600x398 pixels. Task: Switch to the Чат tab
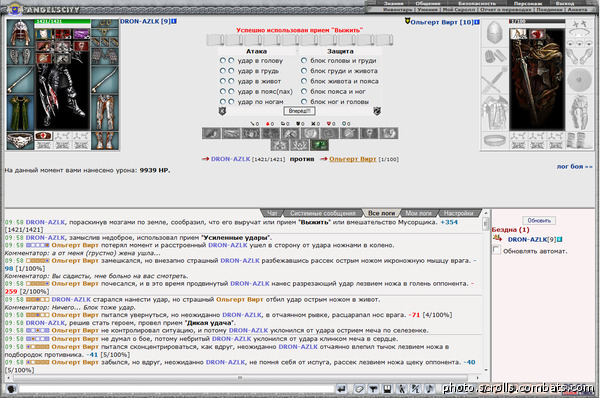coord(272,213)
